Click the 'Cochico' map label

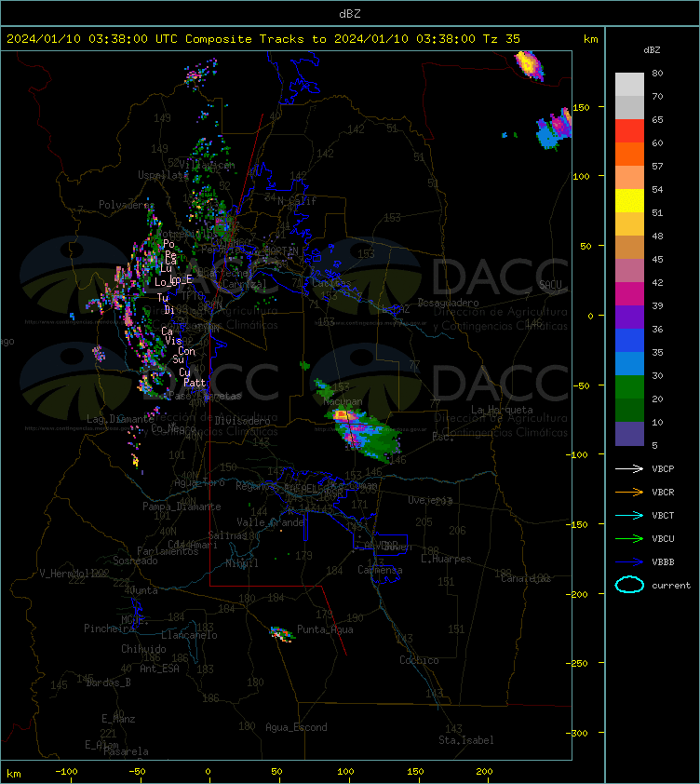(419, 660)
